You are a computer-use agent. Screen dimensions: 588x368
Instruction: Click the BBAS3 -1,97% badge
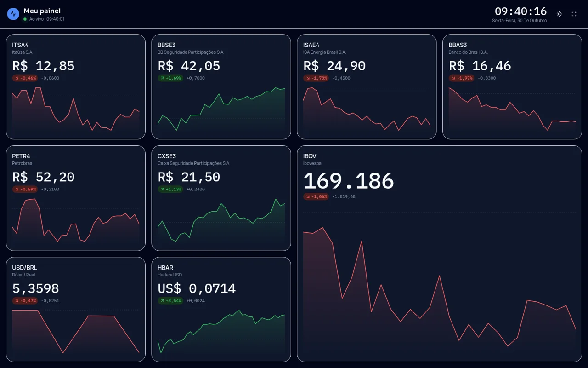click(462, 78)
